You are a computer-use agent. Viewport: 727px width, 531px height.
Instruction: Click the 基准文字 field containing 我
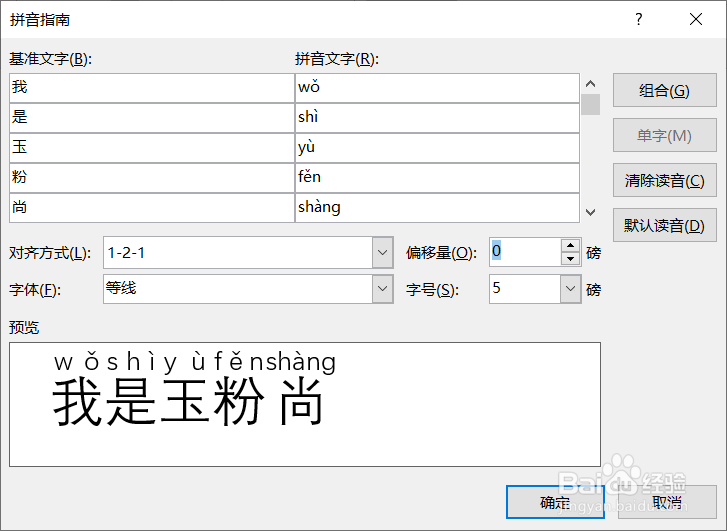click(x=152, y=88)
